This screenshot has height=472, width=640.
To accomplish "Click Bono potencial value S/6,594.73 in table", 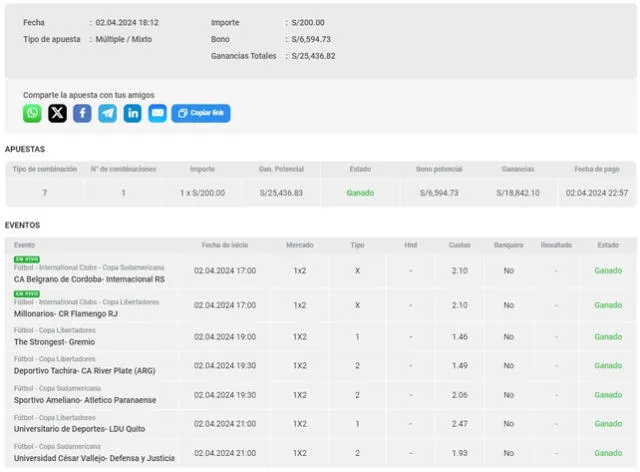I will [439, 193].
